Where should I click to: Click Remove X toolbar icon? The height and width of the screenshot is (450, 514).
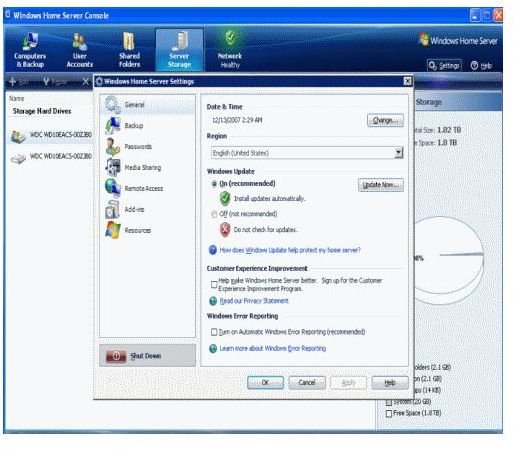pyautogui.click(x=86, y=82)
